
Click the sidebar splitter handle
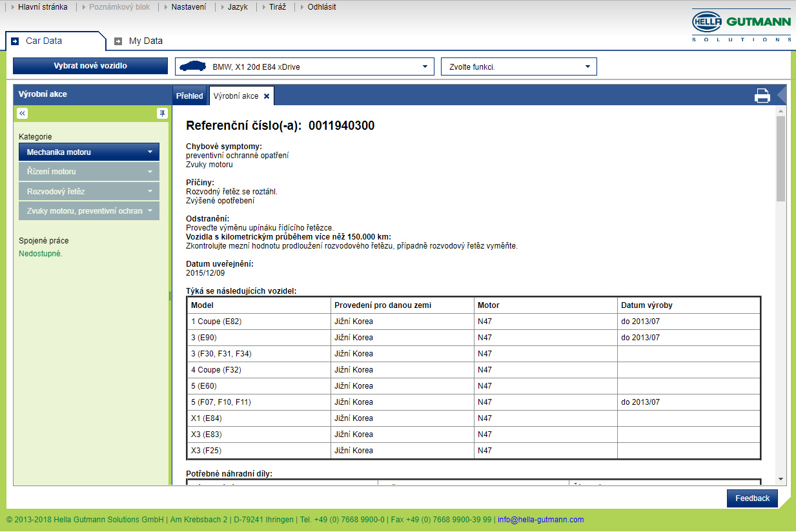(170, 295)
